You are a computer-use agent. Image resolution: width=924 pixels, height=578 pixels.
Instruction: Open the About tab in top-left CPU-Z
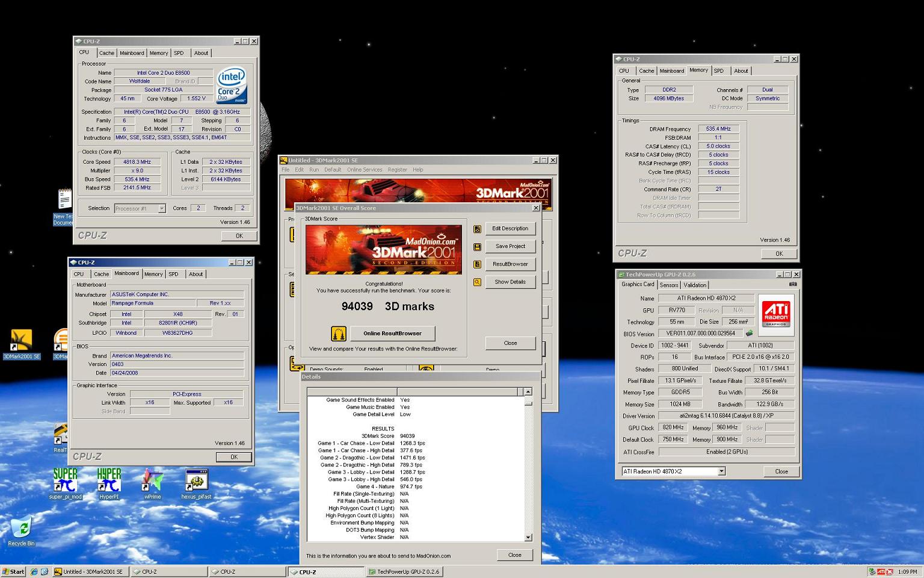point(201,53)
